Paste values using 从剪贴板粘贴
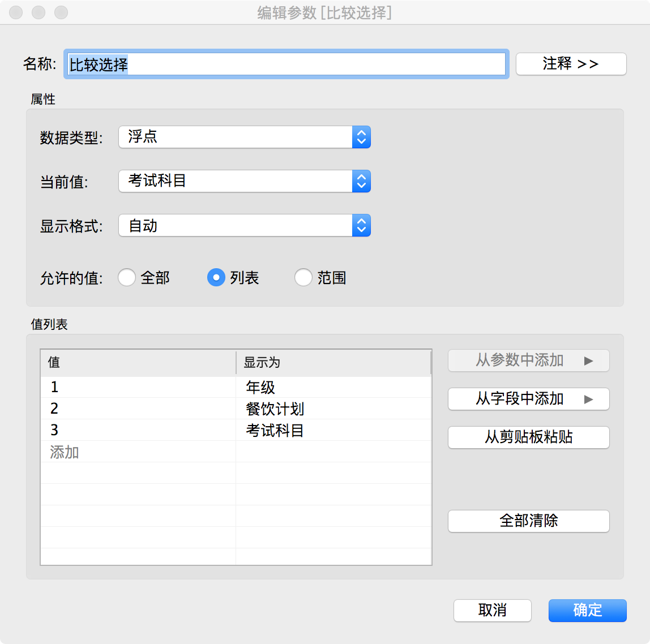The height and width of the screenshot is (644, 650). pos(528,437)
